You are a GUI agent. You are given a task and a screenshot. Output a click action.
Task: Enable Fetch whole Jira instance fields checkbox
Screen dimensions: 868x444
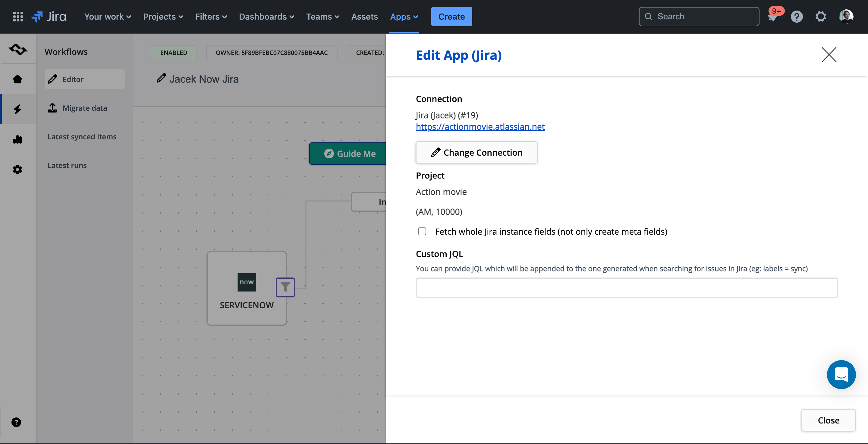422,231
